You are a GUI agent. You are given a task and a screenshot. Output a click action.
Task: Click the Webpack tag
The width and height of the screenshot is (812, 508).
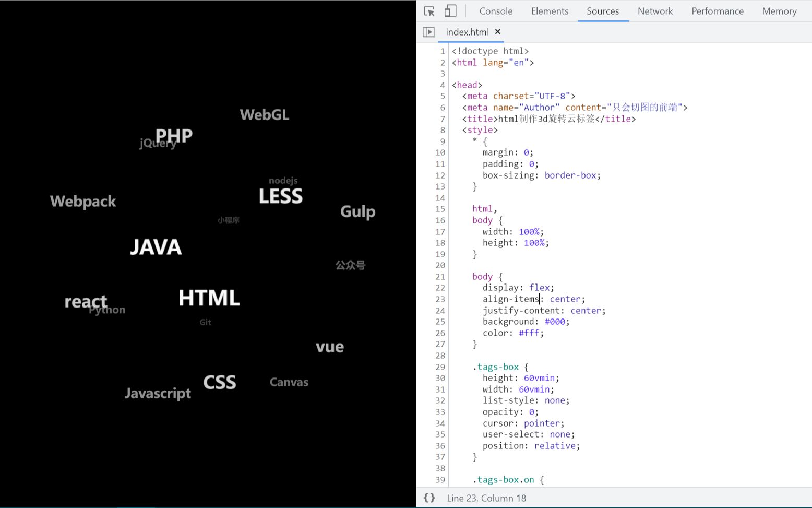click(83, 202)
